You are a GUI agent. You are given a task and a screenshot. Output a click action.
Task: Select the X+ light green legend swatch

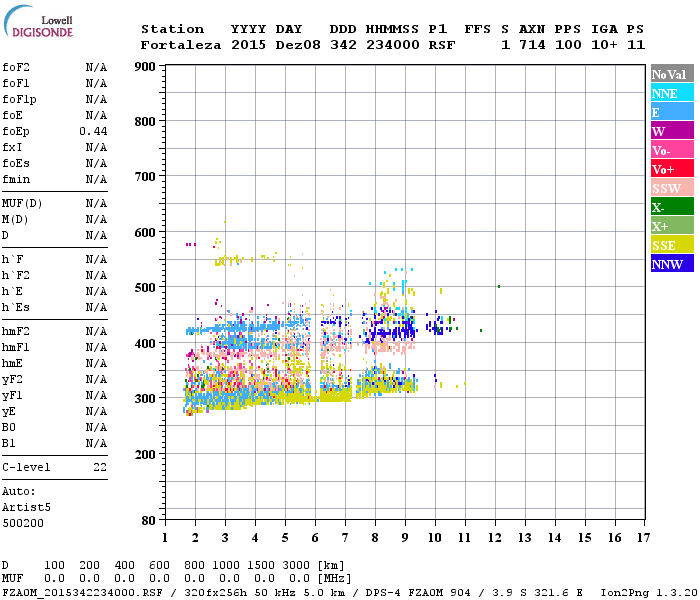click(x=672, y=226)
